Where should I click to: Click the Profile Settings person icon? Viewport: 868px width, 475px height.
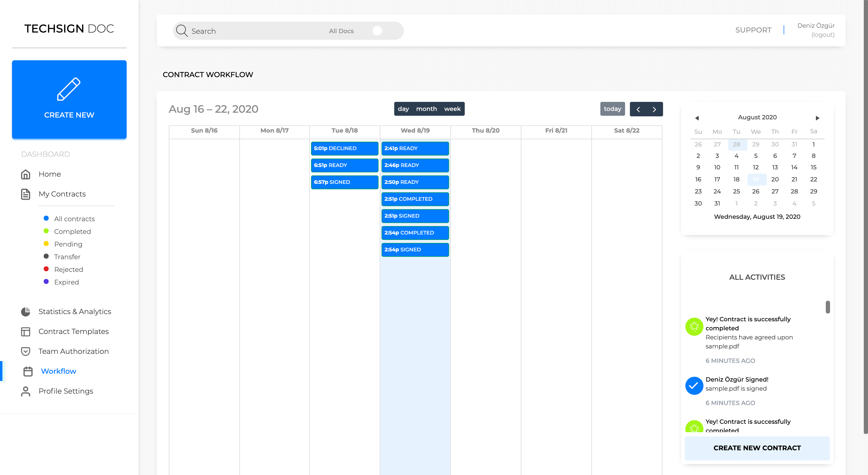[x=26, y=391]
